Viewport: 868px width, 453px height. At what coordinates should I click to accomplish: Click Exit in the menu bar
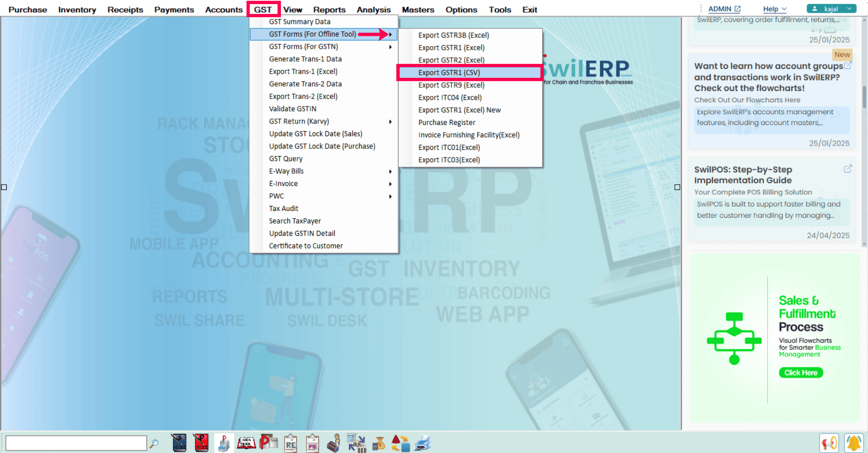[530, 10]
